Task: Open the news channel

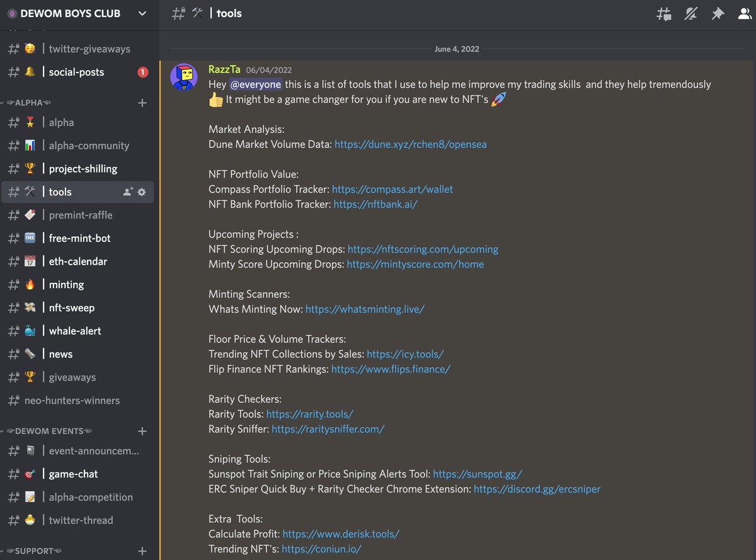Action: pos(77,354)
